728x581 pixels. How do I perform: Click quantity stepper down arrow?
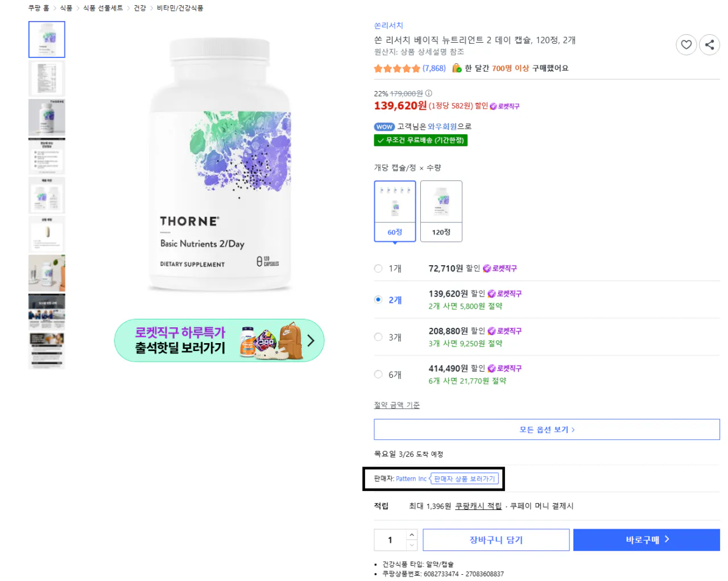point(412,545)
